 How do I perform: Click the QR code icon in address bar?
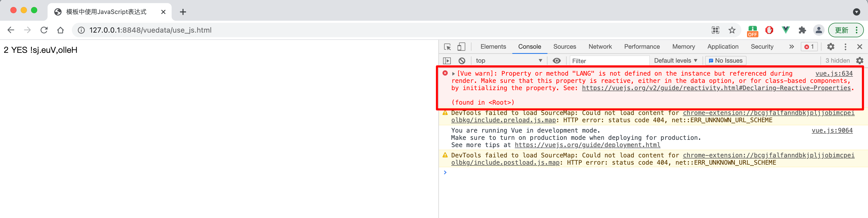pyautogui.click(x=715, y=30)
